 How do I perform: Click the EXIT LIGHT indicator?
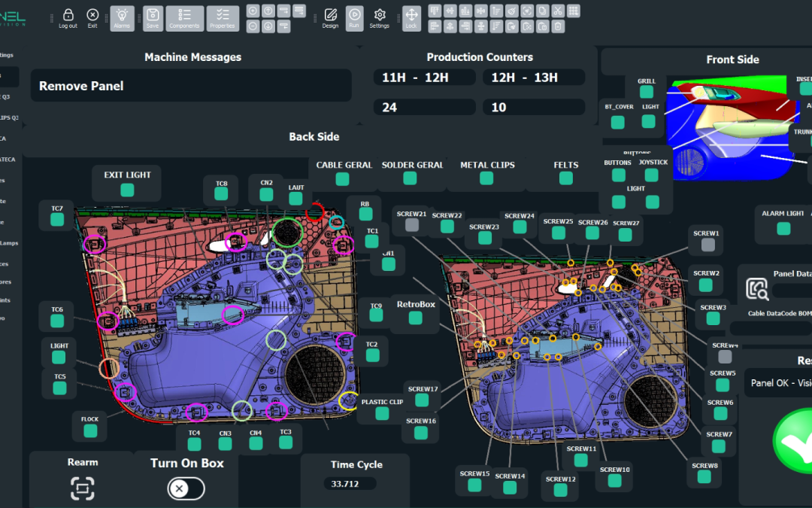pyautogui.click(x=127, y=190)
